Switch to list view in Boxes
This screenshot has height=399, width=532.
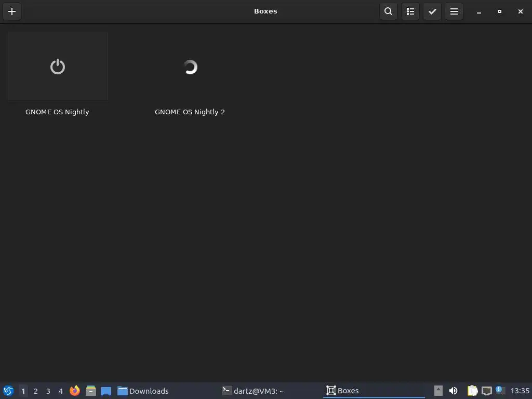tap(410, 11)
